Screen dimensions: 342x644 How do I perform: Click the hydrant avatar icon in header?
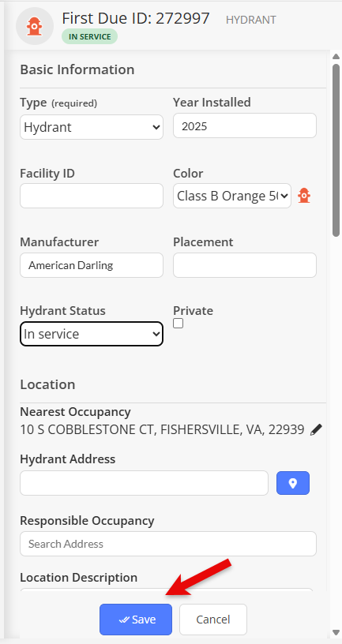(x=35, y=26)
